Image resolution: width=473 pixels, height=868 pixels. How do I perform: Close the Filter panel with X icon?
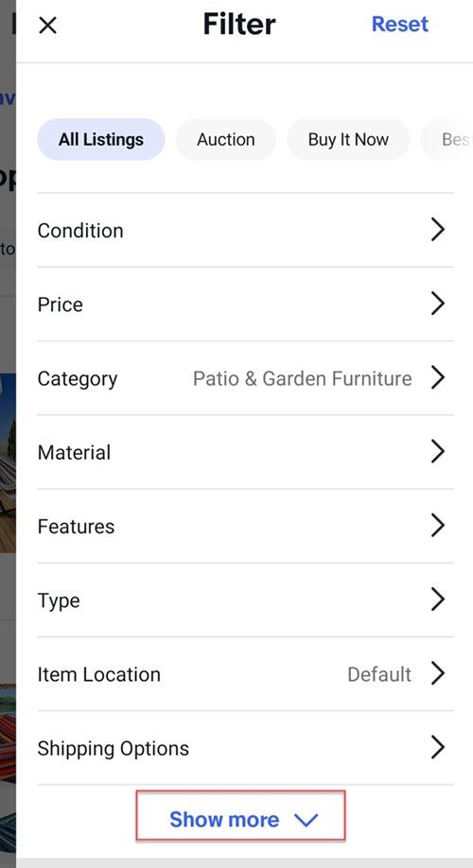pyautogui.click(x=47, y=25)
